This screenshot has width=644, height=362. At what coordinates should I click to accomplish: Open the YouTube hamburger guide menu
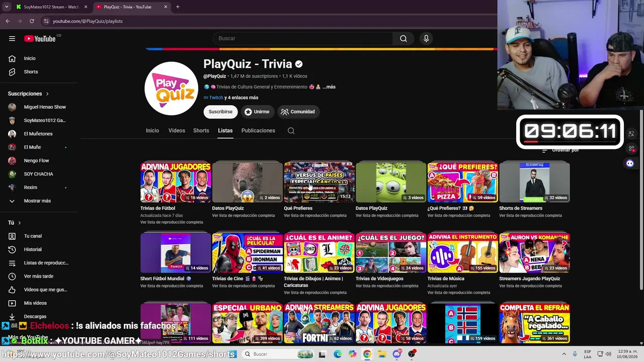[x=12, y=38]
